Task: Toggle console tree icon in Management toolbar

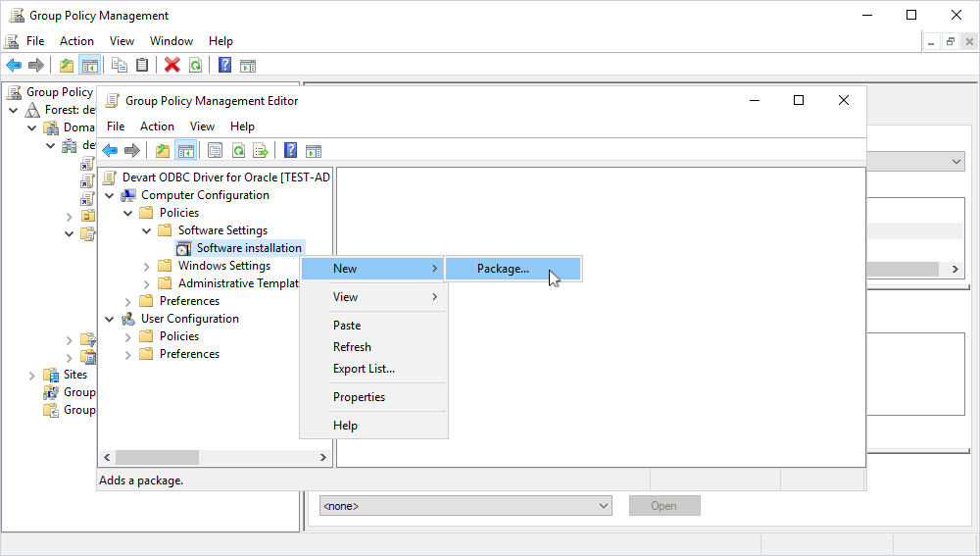Action: pyautogui.click(x=90, y=65)
